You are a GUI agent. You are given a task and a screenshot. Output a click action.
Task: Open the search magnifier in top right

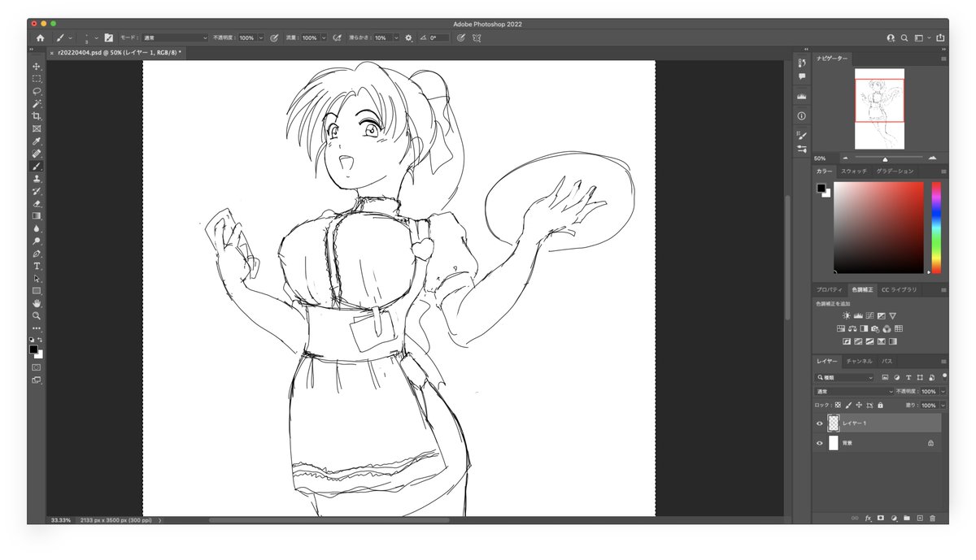[904, 37]
